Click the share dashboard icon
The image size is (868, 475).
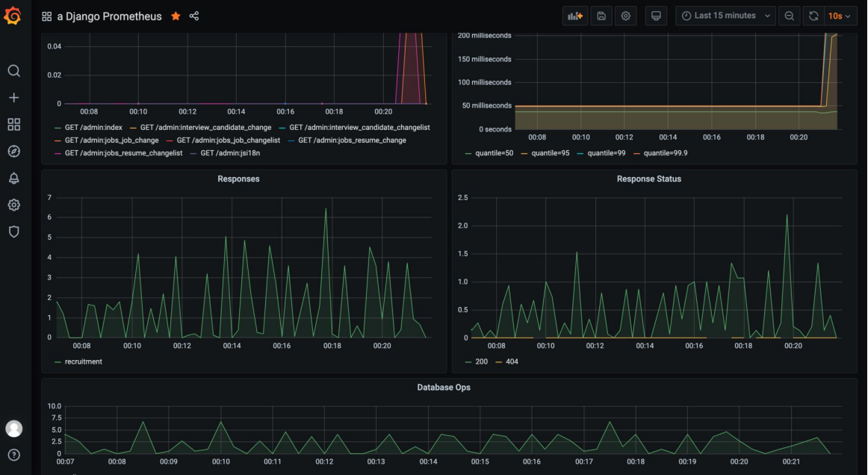pyautogui.click(x=194, y=16)
